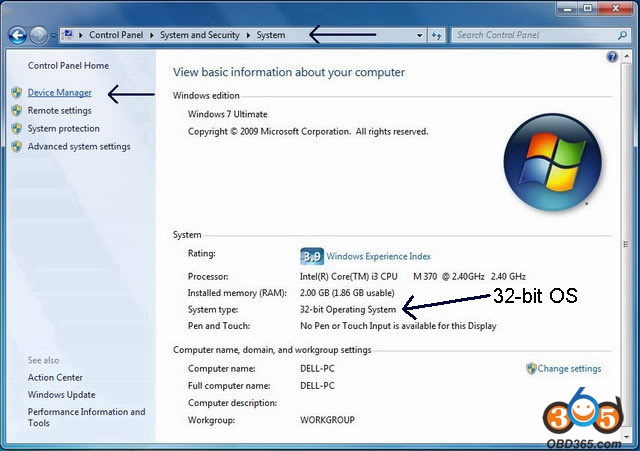
Task: Click the Windows logo image
Action: click(552, 162)
